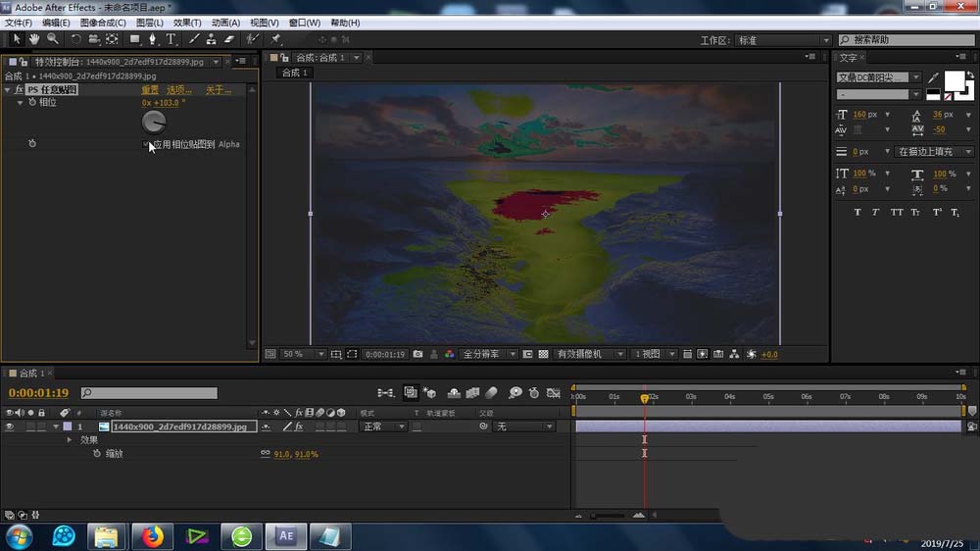Hide the 1440x900 layer with eye icon
980x551 pixels.
(10, 426)
